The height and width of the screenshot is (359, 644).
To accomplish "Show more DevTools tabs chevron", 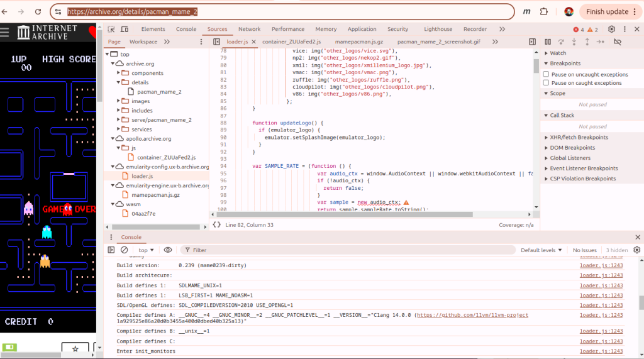I will (502, 29).
